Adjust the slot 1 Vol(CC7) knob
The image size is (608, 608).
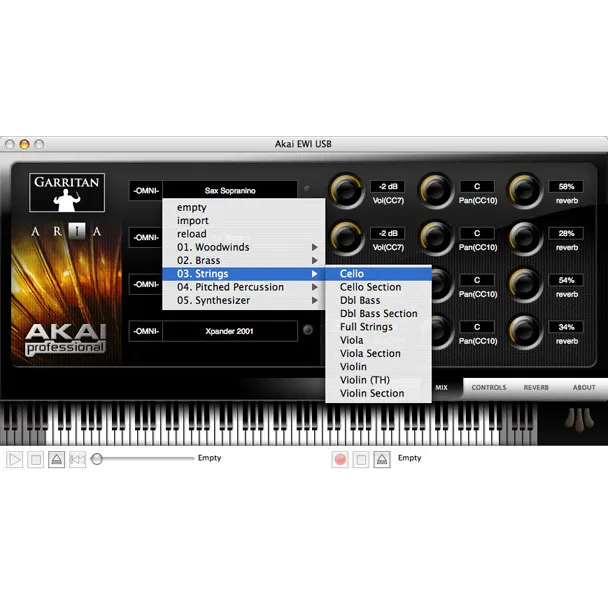(346, 191)
